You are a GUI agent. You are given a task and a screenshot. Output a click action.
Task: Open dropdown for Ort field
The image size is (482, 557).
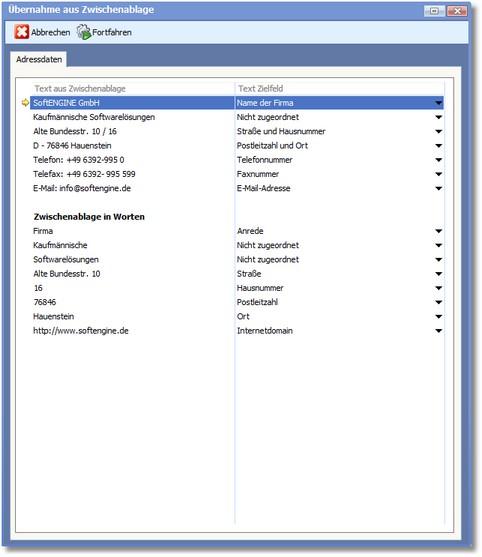click(x=439, y=317)
